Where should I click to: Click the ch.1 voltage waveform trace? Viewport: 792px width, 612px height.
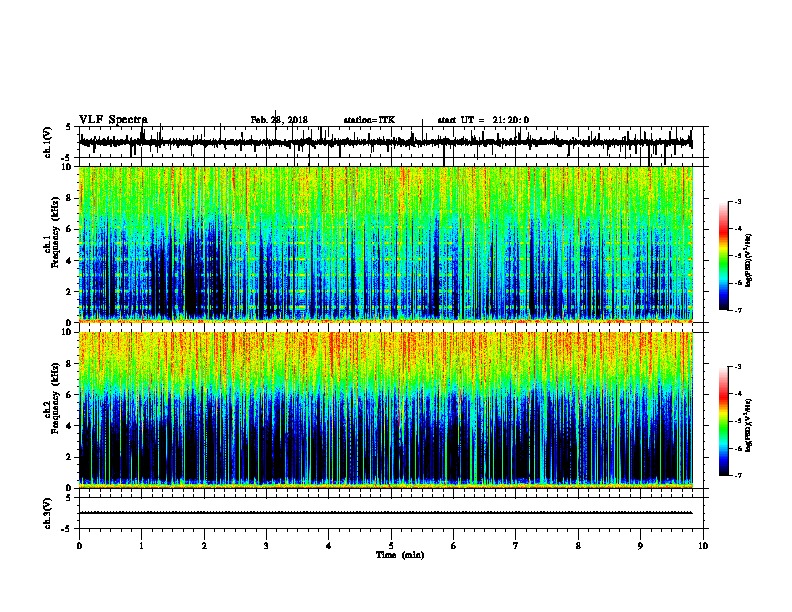(x=386, y=143)
